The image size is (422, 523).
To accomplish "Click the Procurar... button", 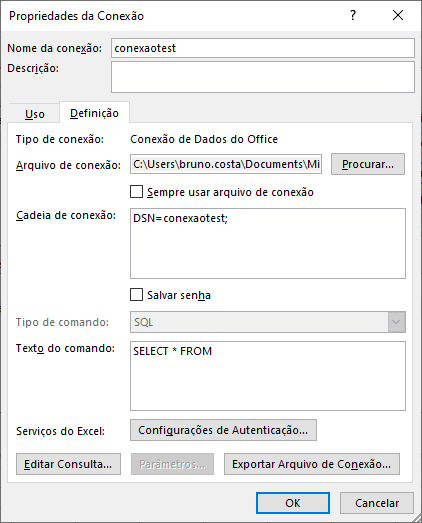I will (368, 164).
